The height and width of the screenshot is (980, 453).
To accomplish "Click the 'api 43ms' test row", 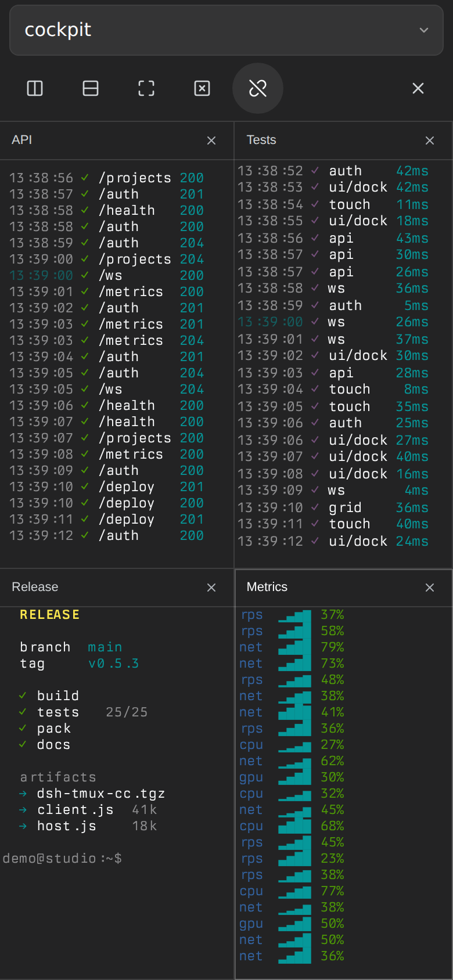I will pyautogui.click(x=333, y=239).
